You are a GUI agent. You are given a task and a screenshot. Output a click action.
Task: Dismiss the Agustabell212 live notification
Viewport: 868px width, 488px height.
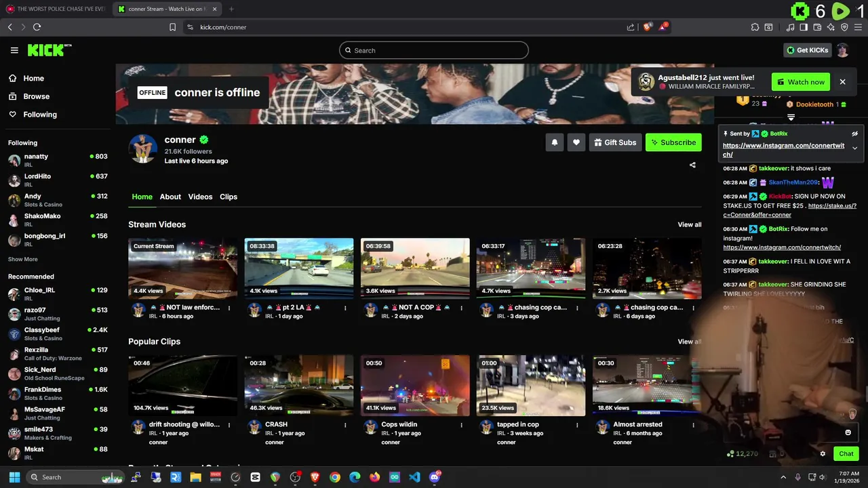842,82
